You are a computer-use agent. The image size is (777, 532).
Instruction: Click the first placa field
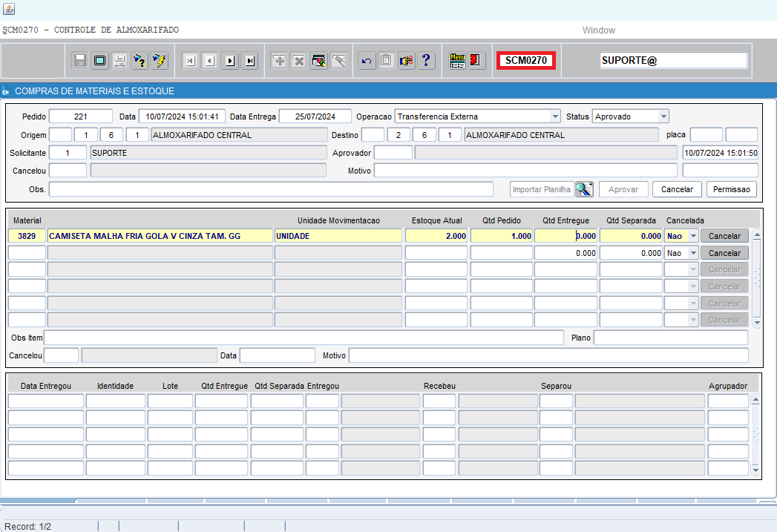(x=706, y=135)
